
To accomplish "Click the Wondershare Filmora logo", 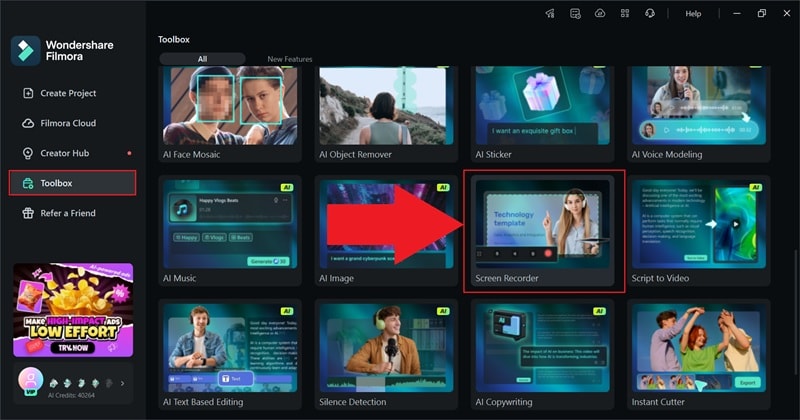I will click(x=26, y=51).
